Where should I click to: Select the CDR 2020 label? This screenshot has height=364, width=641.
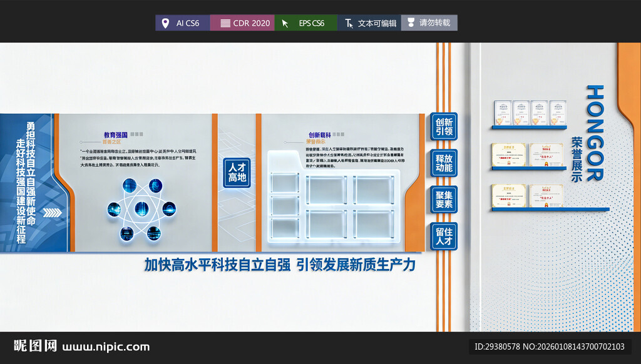click(x=252, y=23)
